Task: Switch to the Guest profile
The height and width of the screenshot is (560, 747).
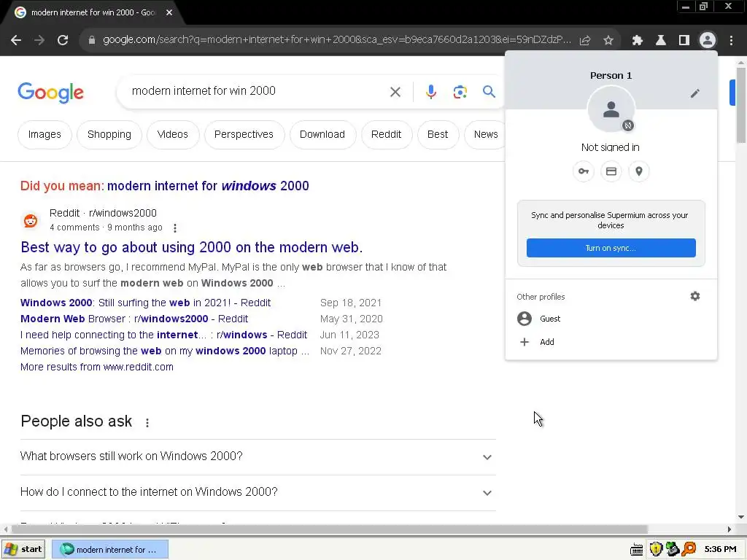Action: click(x=611, y=319)
